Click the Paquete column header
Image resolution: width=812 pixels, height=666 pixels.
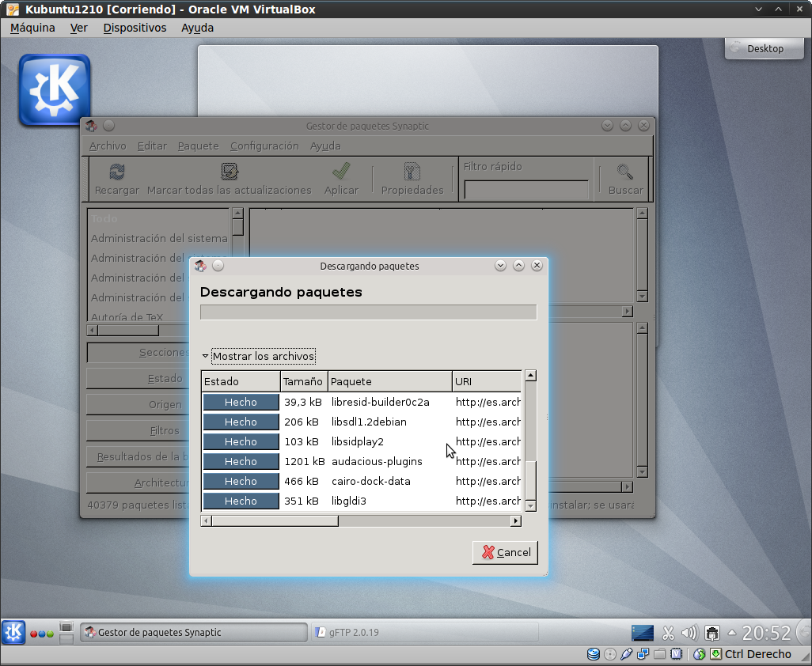coord(389,381)
